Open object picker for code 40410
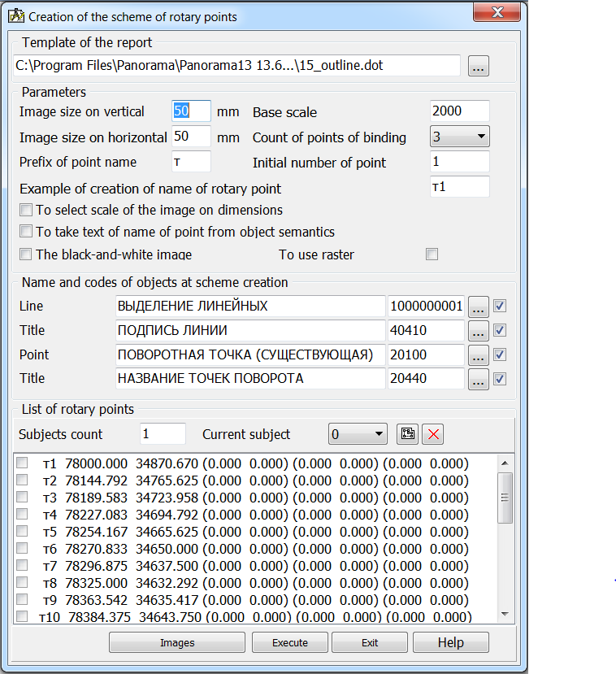This screenshot has height=674, width=616. pyautogui.click(x=479, y=331)
